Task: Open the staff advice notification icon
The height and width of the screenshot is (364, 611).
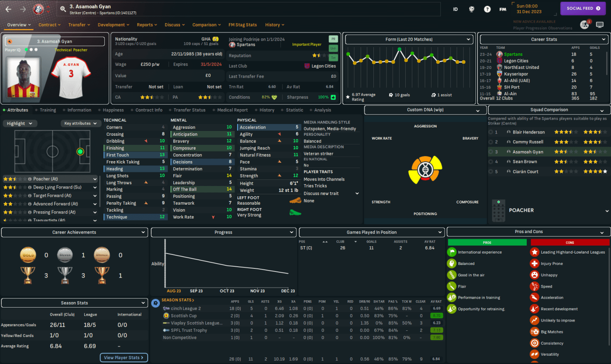Action: click(x=584, y=25)
